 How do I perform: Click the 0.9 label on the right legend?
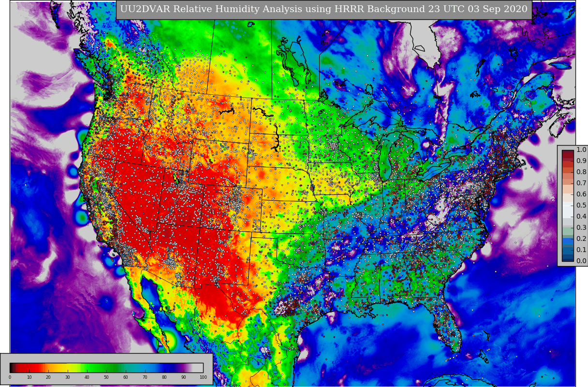(x=581, y=161)
